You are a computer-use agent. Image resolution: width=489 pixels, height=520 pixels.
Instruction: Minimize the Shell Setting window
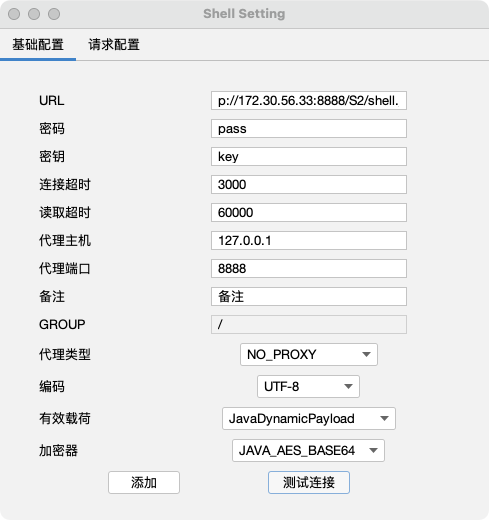coord(34,14)
